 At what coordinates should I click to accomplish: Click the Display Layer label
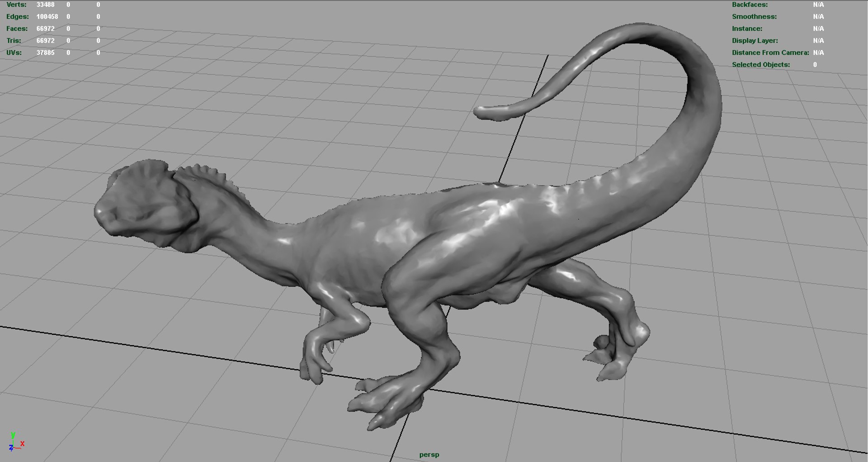[755, 41]
